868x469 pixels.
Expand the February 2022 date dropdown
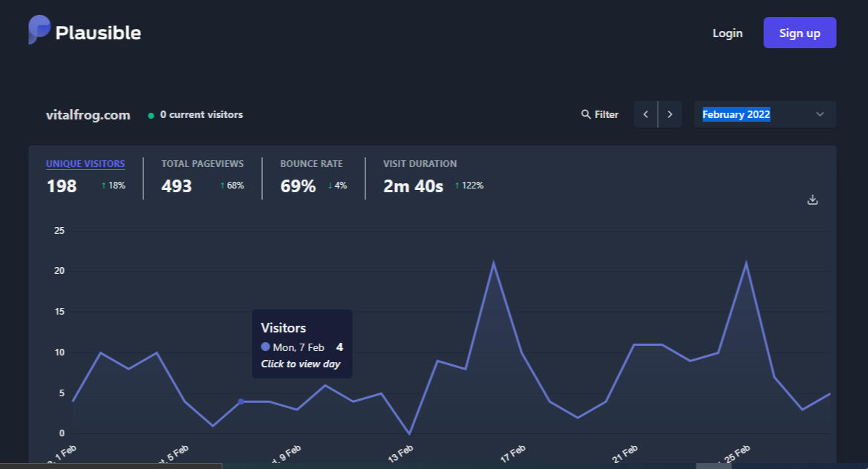click(764, 114)
